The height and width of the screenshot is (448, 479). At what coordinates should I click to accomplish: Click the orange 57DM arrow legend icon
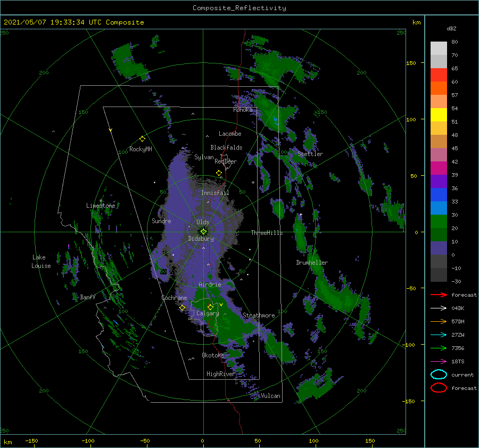coord(439,321)
